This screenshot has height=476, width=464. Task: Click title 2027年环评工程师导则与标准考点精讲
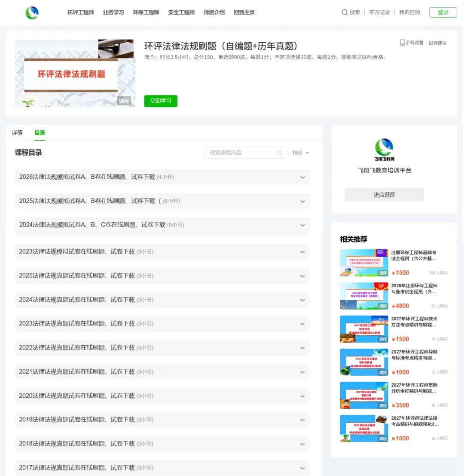pos(414,355)
